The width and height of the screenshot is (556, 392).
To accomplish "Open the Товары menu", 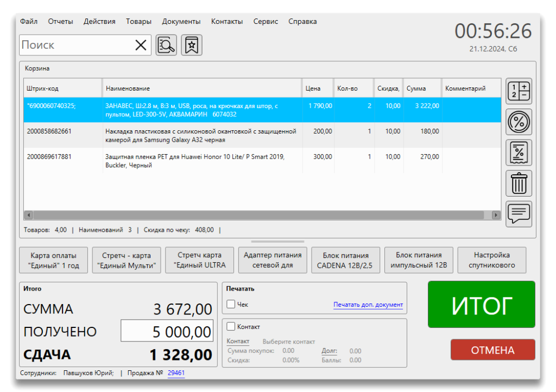I will (x=138, y=21).
